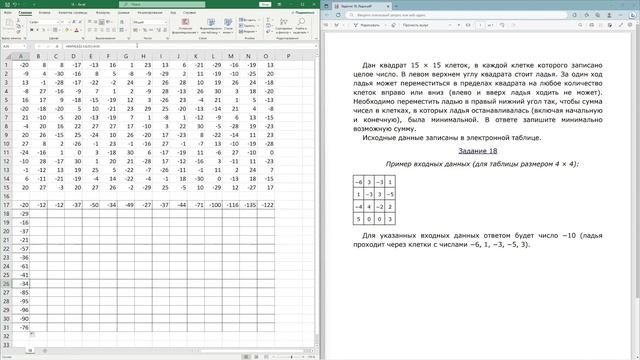Open Sort and Filter menu
Viewport: 640px width, 360px height.
point(283,25)
